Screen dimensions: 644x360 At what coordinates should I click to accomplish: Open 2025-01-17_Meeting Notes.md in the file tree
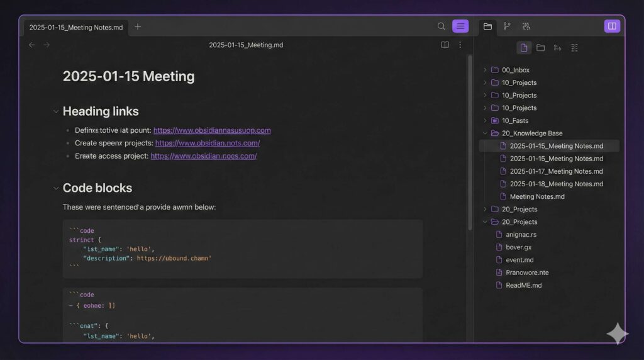[556, 171]
